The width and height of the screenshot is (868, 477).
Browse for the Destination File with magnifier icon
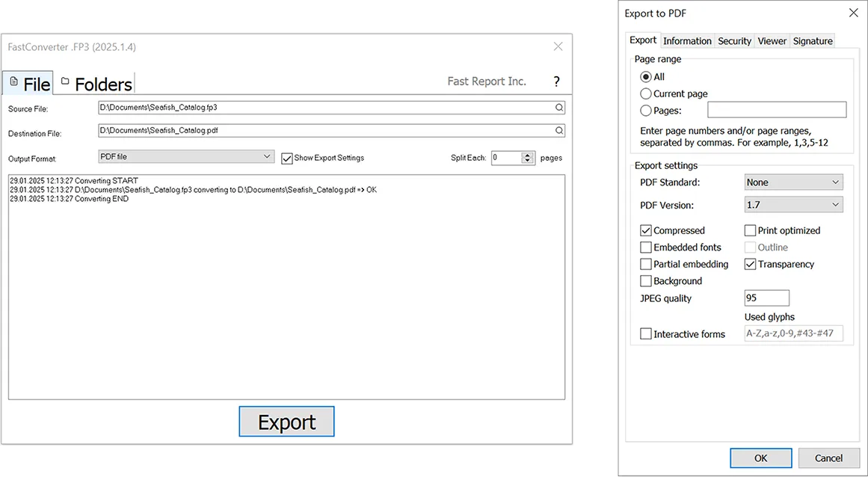point(559,131)
